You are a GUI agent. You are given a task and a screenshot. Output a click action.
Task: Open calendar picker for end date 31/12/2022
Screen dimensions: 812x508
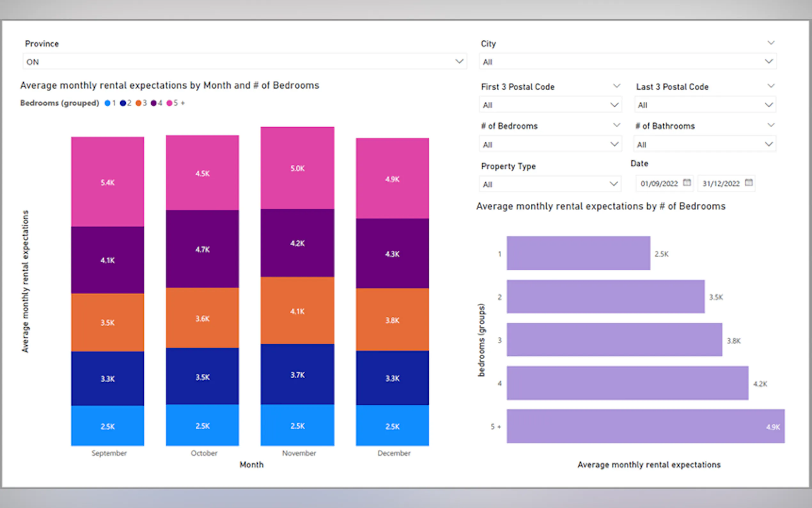point(749,182)
